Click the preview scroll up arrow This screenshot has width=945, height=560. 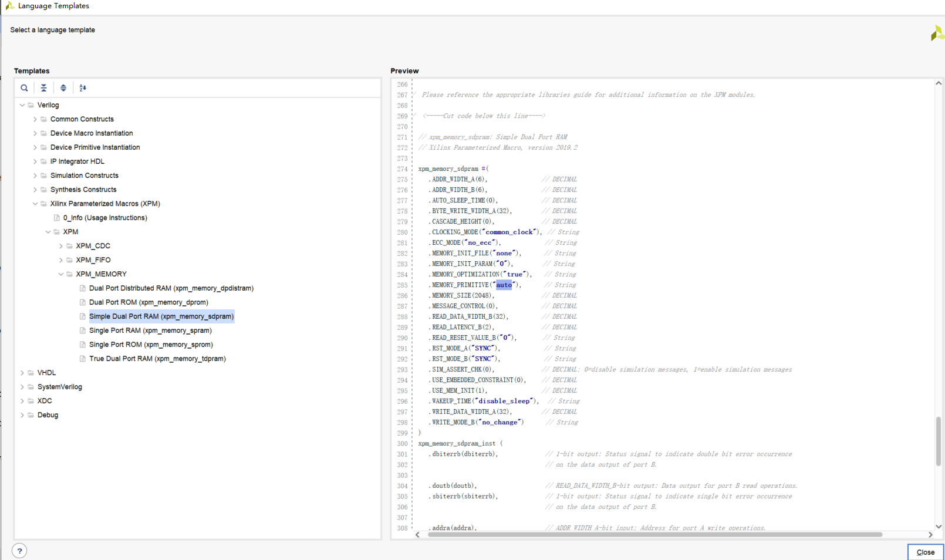(x=939, y=83)
